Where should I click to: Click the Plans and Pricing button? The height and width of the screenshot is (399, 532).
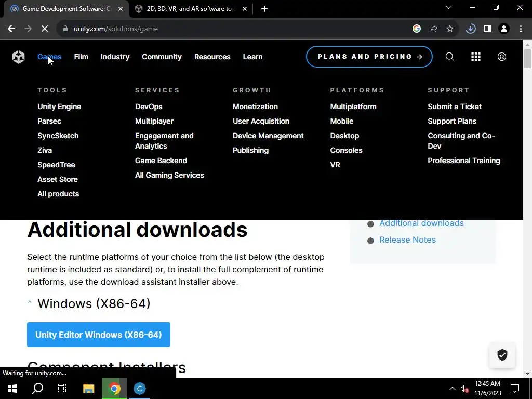[x=369, y=57]
